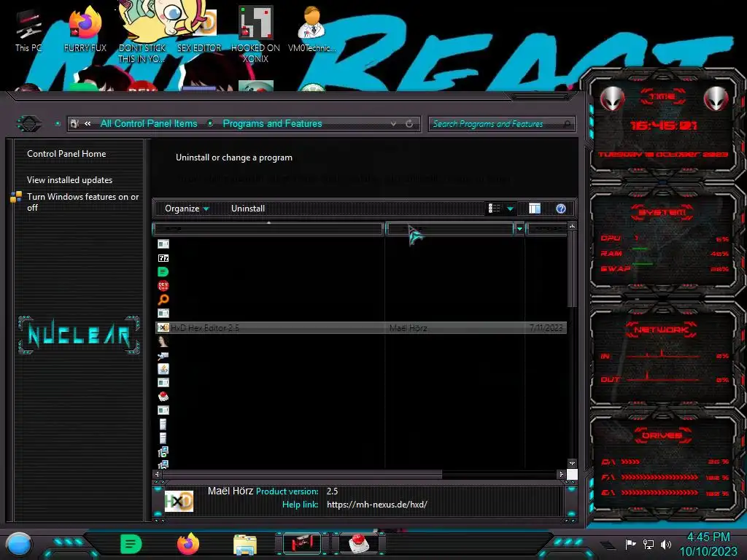Switch to Control Panel taskbar window

coord(301,544)
